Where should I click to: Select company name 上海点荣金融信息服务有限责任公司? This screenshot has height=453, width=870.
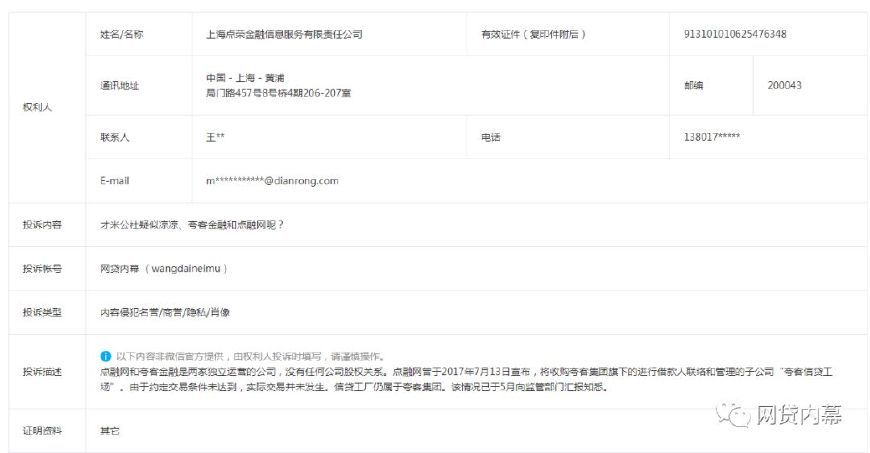click(284, 34)
